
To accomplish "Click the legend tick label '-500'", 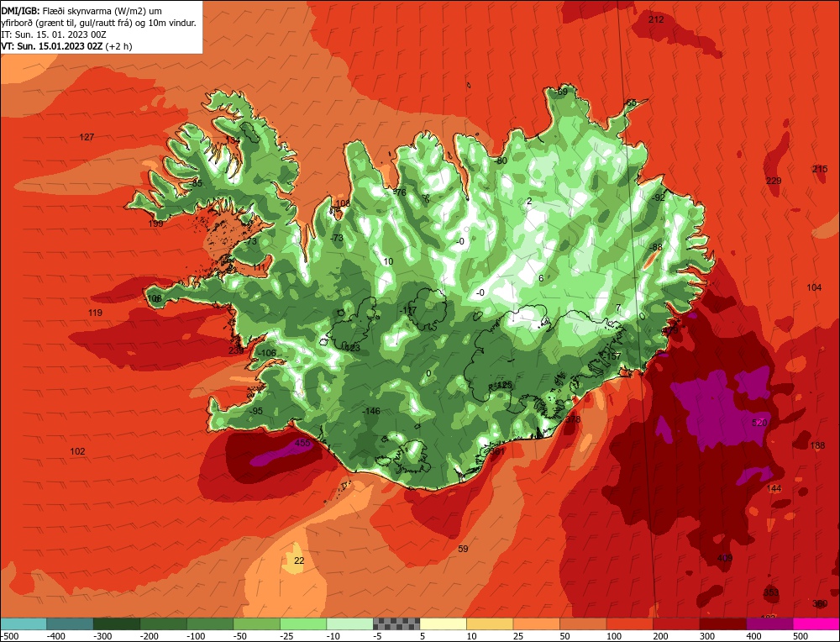I will click(x=10, y=636).
